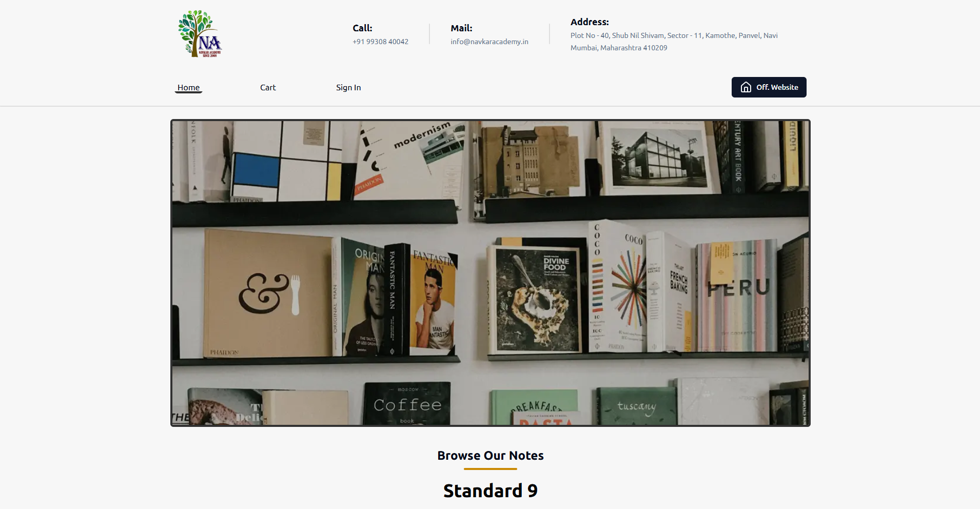Select the Standard 9 section title
The width and height of the screenshot is (980, 509).
click(x=490, y=491)
